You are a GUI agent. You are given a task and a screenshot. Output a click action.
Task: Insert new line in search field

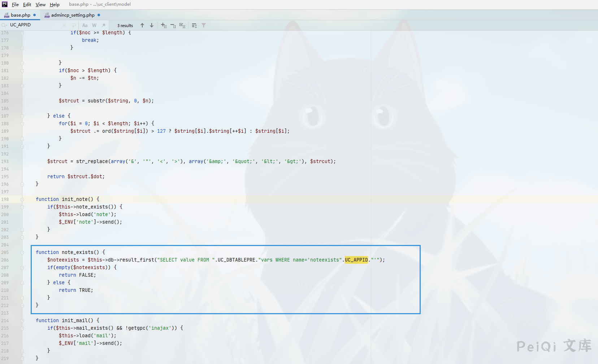pos(74,25)
